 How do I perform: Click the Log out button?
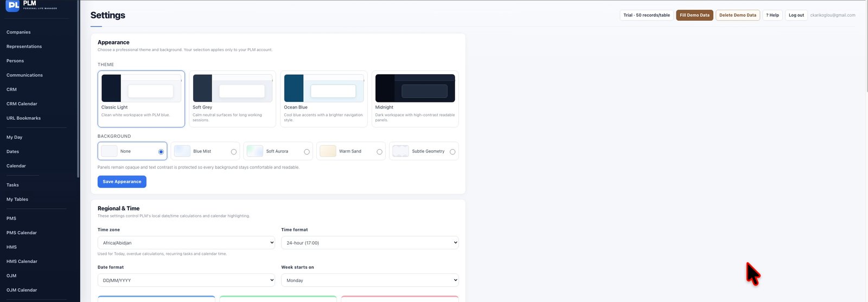[796, 15]
